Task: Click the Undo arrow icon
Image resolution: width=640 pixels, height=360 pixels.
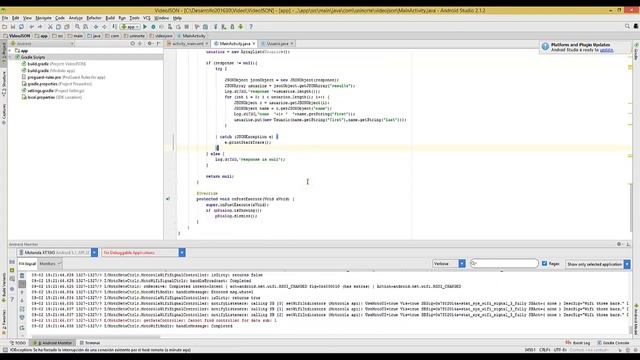Action: point(31,27)
